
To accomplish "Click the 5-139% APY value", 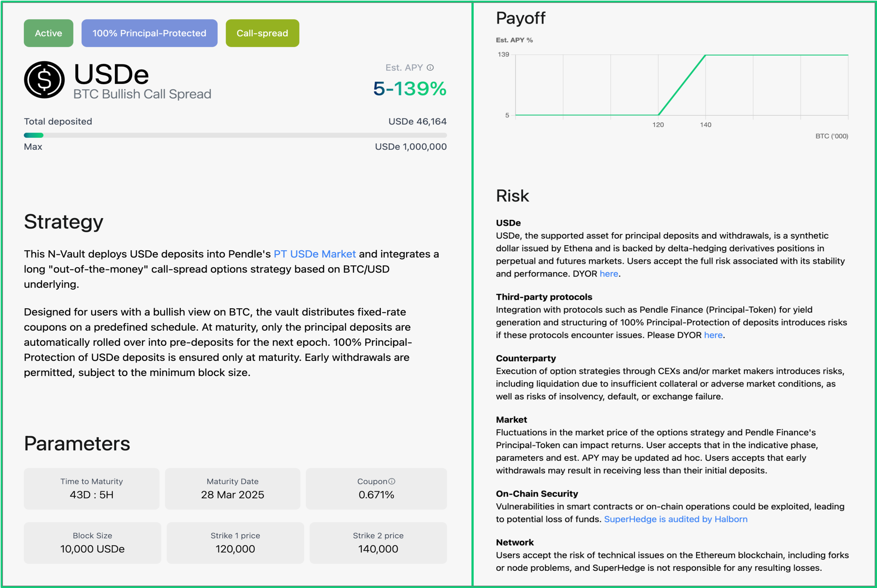I will 409,89.
